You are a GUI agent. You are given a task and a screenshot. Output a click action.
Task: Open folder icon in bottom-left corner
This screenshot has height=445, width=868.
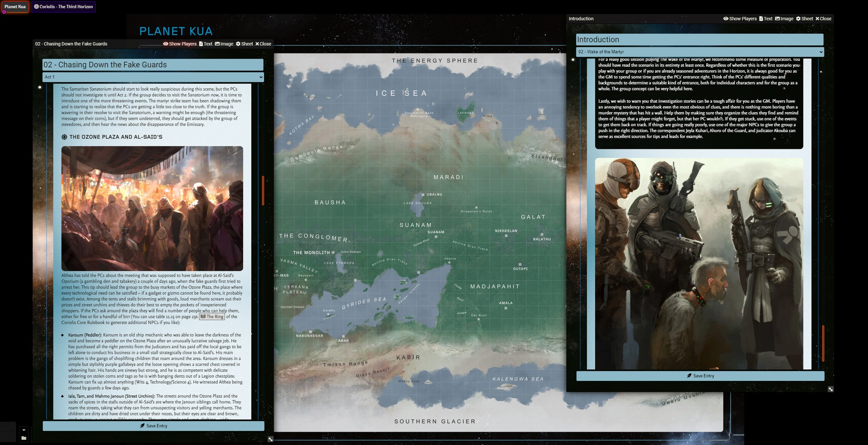tap(24, 438)
